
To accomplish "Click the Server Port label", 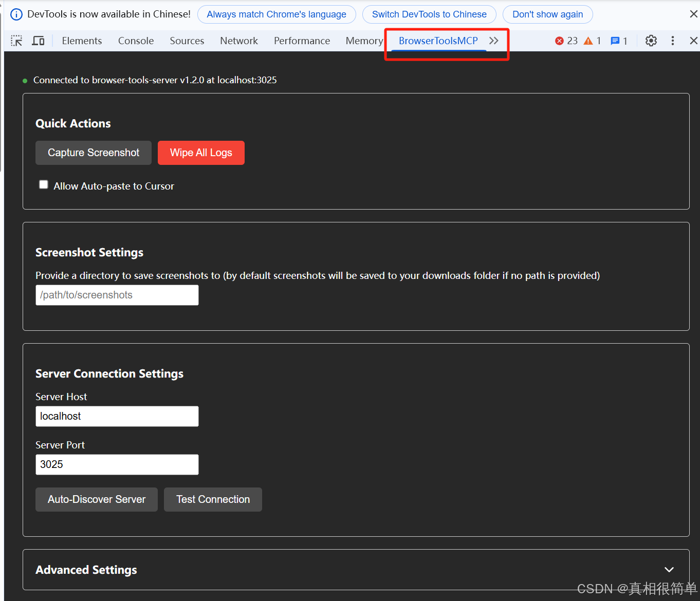I will coord(60,445).
